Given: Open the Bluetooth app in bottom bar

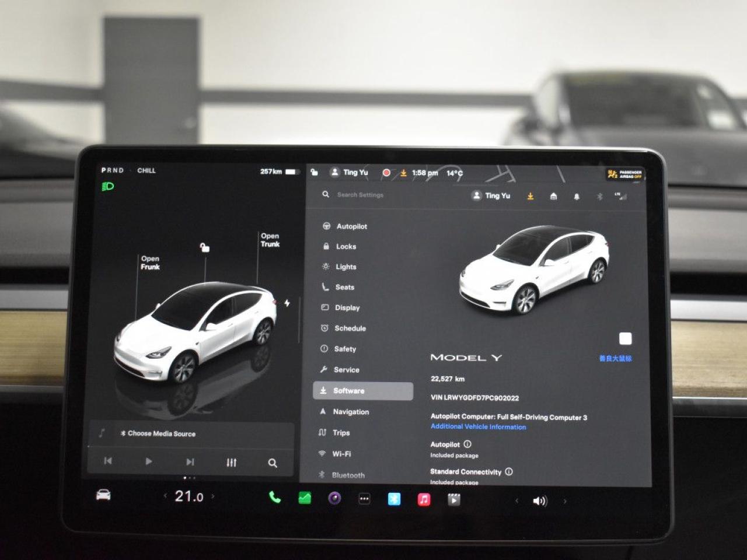Looking at the screenshot, I should coord(395,499).
